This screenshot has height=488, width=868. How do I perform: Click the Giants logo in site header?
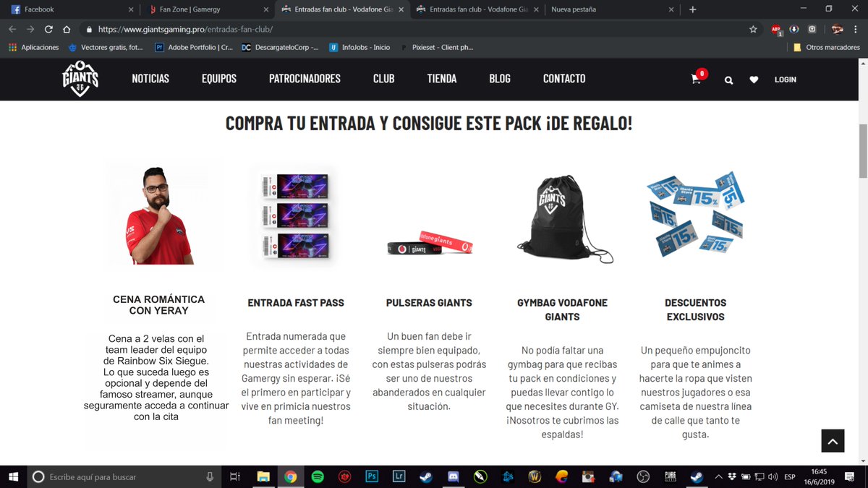[x=80, y=78]
